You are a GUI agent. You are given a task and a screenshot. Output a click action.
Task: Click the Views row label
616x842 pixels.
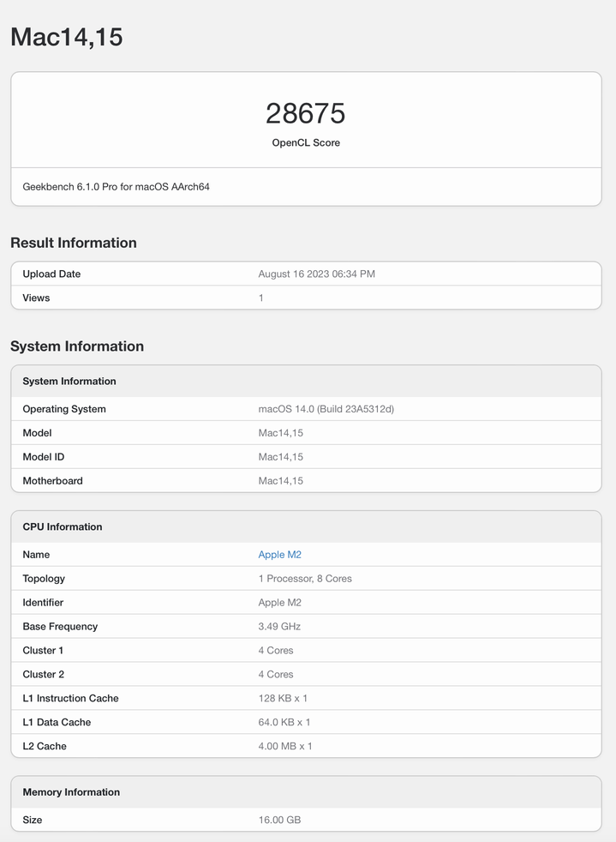36,298
